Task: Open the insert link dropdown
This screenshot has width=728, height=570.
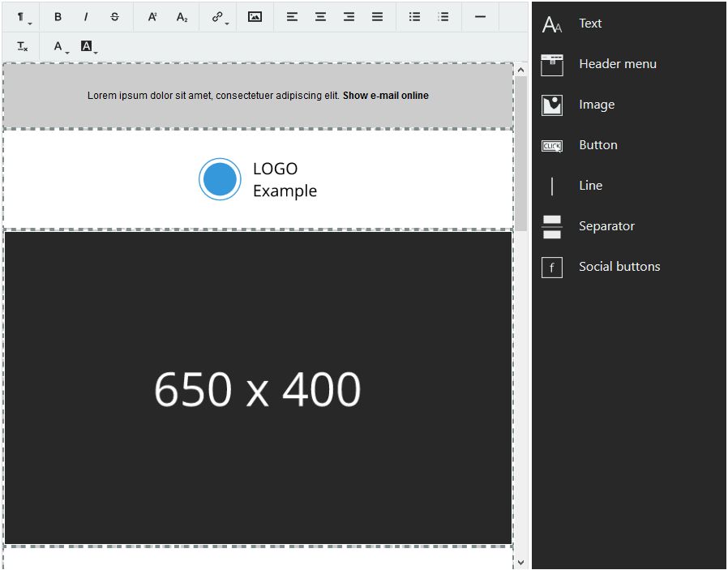Action: coord(219,17)
